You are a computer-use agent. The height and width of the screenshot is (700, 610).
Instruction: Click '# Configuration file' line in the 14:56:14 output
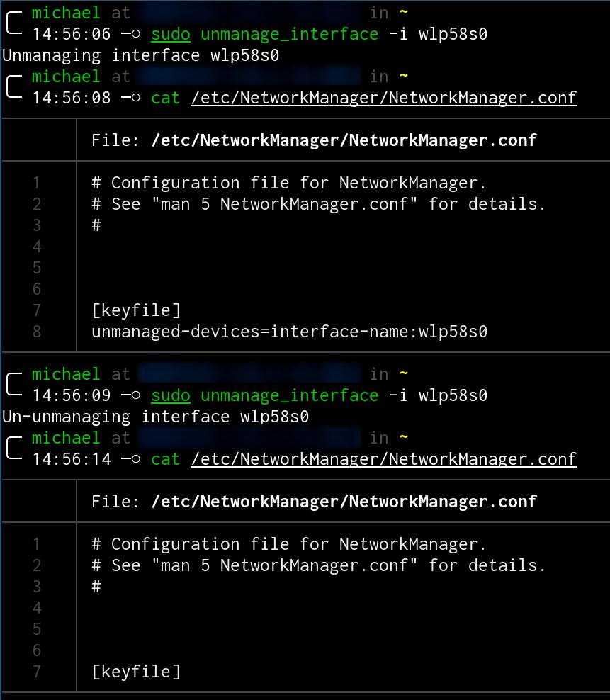tap(288, 544)
